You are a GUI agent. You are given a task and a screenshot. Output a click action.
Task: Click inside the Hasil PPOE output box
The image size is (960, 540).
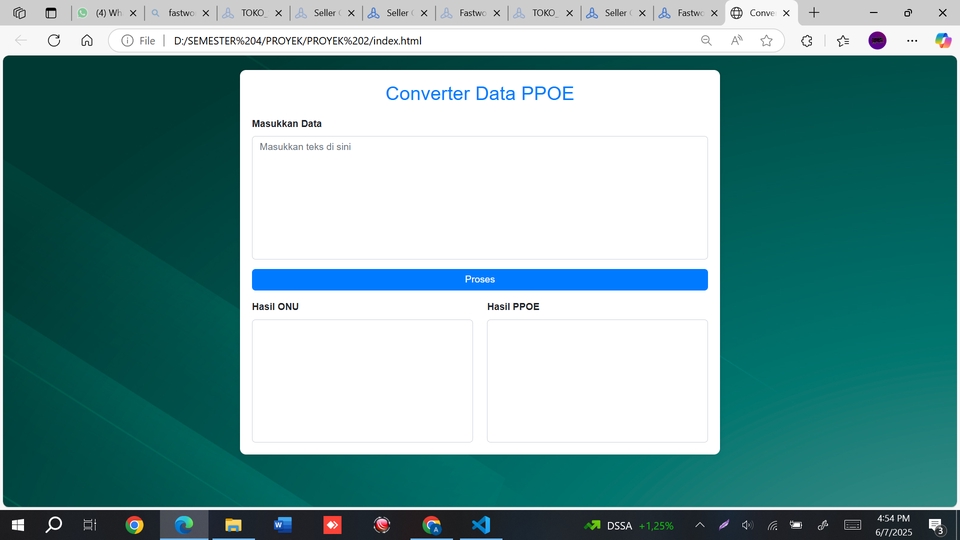[x=597, y=380]
